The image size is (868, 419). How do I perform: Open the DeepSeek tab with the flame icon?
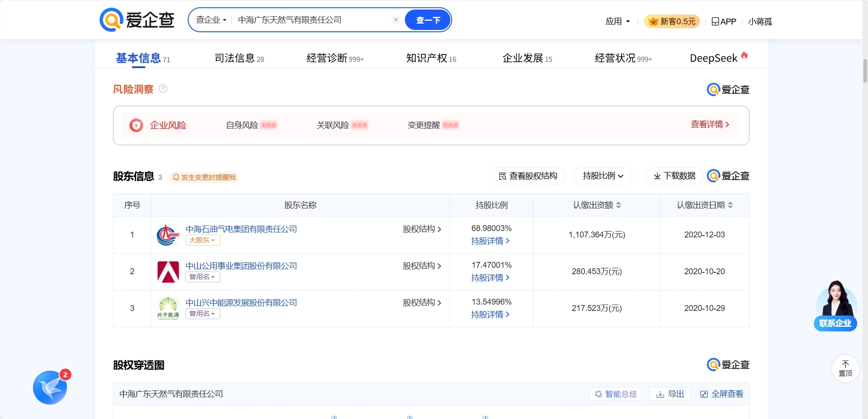click(718, 58)
